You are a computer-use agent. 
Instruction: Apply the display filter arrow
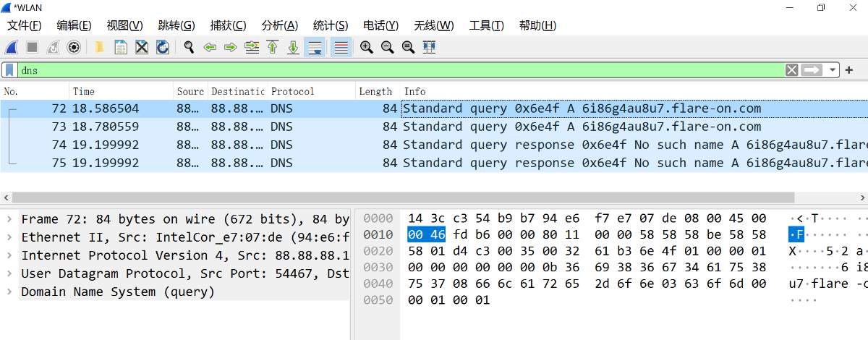pyautogui.click(x=812, y=70)
